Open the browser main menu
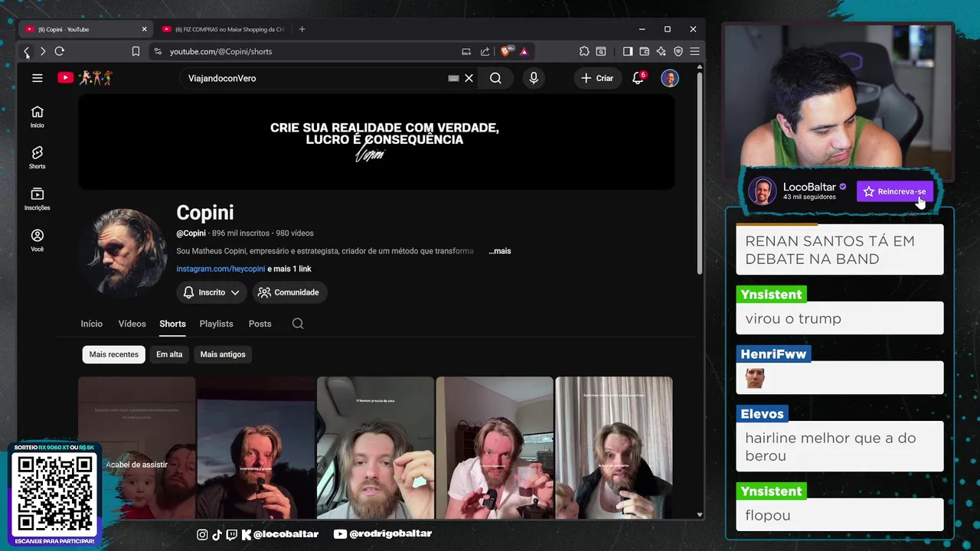 point(694,51)
